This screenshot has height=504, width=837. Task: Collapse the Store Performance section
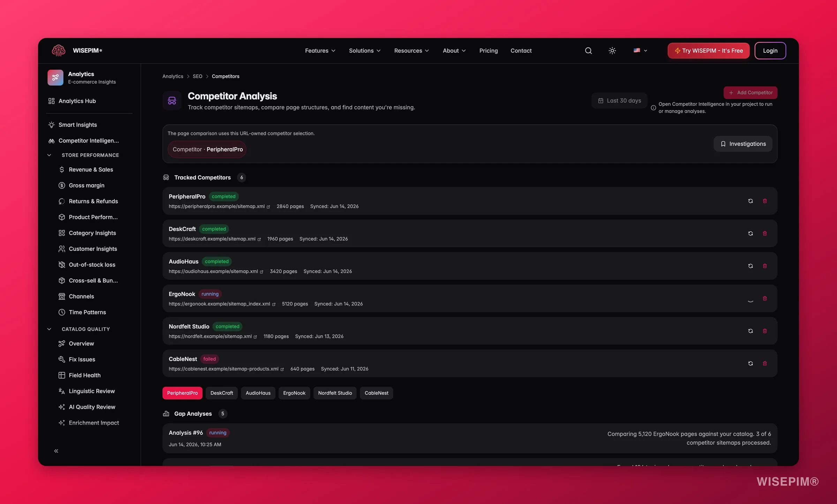(x=49, y=155)
